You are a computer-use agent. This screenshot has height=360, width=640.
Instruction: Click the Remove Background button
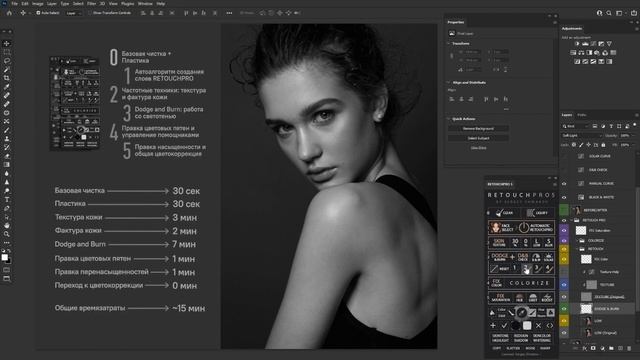pos(478,129)
